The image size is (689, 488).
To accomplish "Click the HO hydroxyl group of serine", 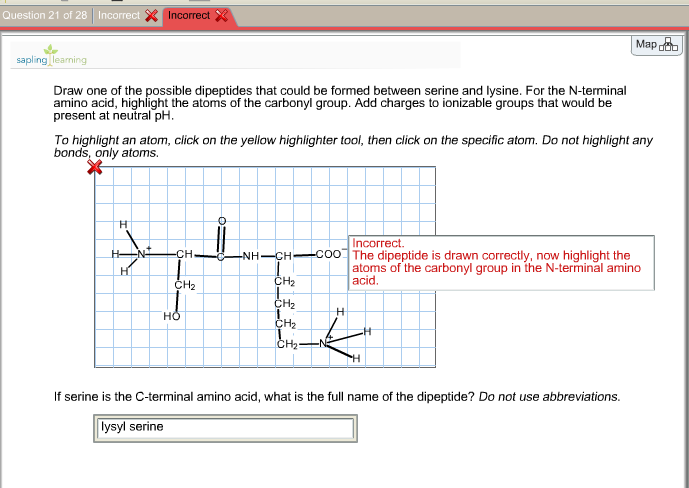I will pos(172,316).
